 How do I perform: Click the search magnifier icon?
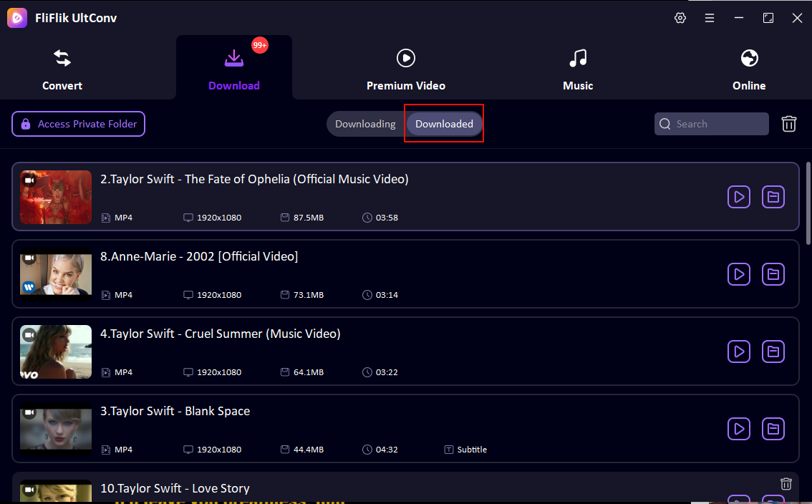(x=665, y=125)
